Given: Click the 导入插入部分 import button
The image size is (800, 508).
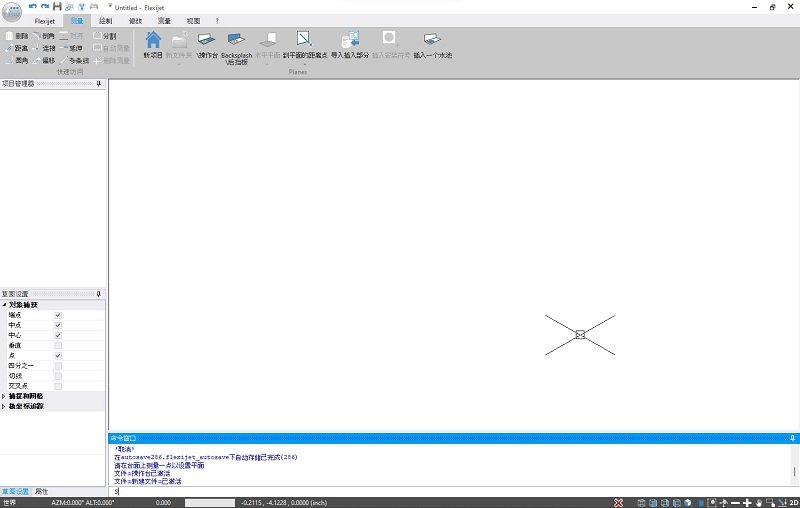Looking at the screenshot, I should coord(350,45).
